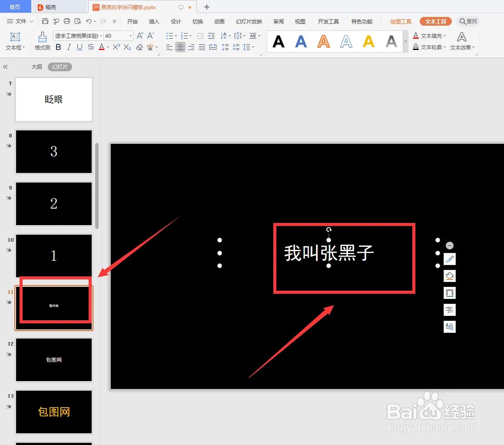Viewport: 504px width, 445px height.
Task: Open the 插入 Insert tab
Action: pyautogui.click(x=154, y=22)
